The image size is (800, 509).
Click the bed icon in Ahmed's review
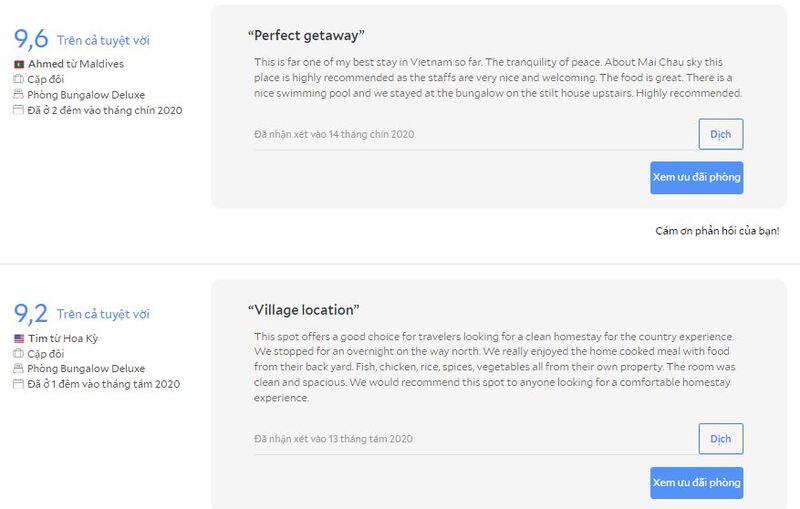click(18, 95)
